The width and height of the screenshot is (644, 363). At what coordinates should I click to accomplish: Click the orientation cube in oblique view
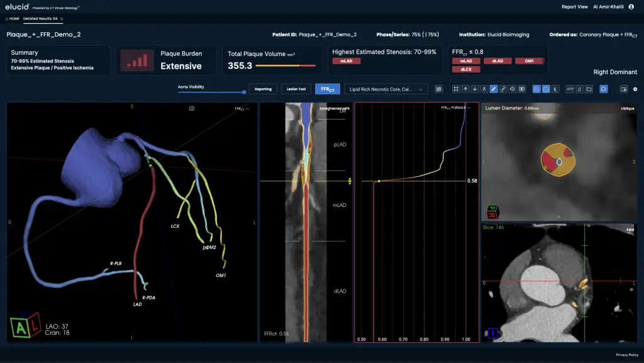[492, 212]
